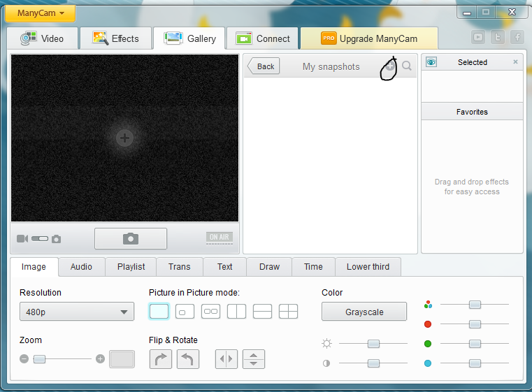Select the Image tab
The width and height of the screenshot is (532, 392).
tap(34, 267)
